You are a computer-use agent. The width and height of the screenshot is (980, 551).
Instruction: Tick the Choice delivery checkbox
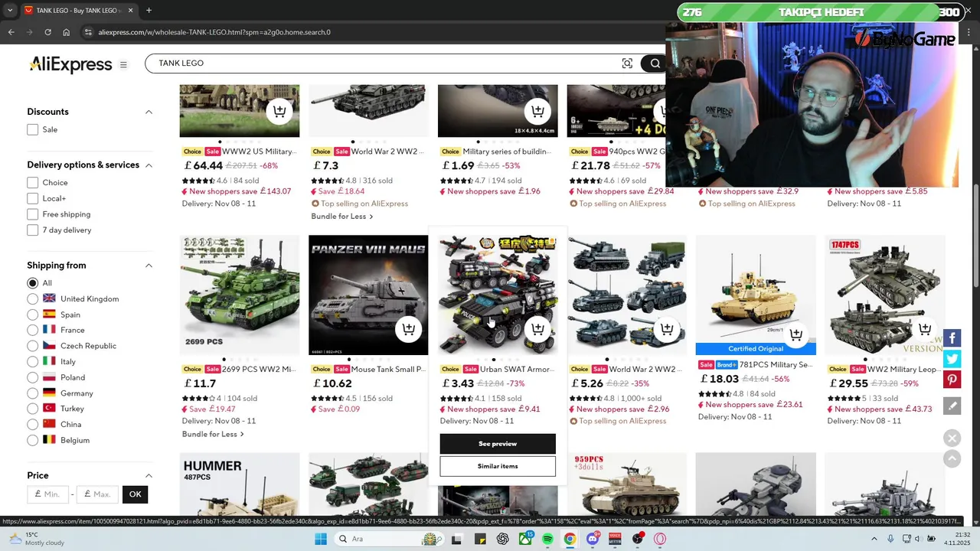tap(32, 182)
